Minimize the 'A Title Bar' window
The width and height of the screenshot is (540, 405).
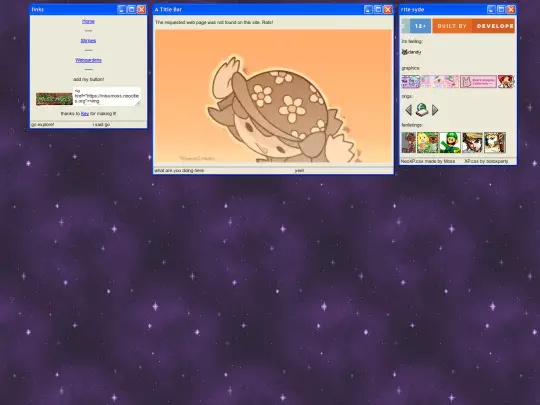coord(368,10)
